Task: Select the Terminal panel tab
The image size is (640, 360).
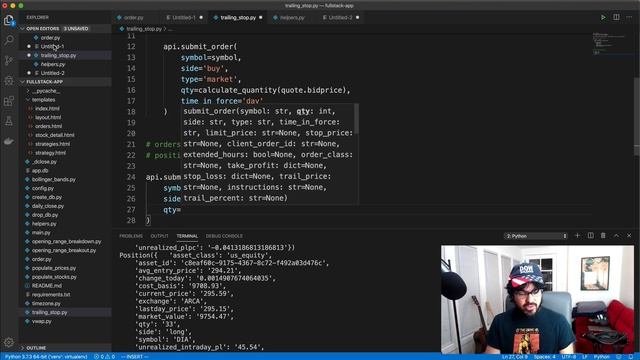Action: pyautogui.click(x=187, y=236)
